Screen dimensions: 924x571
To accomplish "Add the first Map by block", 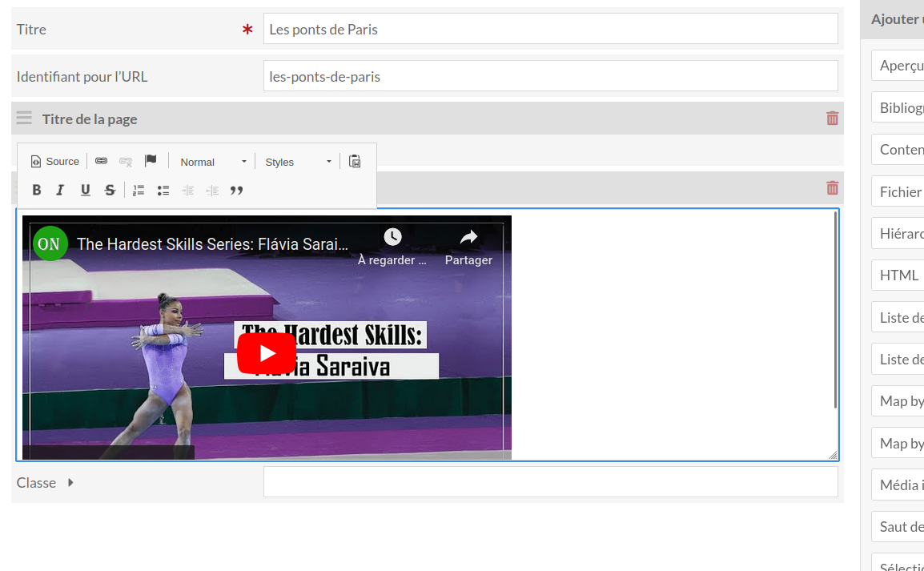I will (898, 400).
